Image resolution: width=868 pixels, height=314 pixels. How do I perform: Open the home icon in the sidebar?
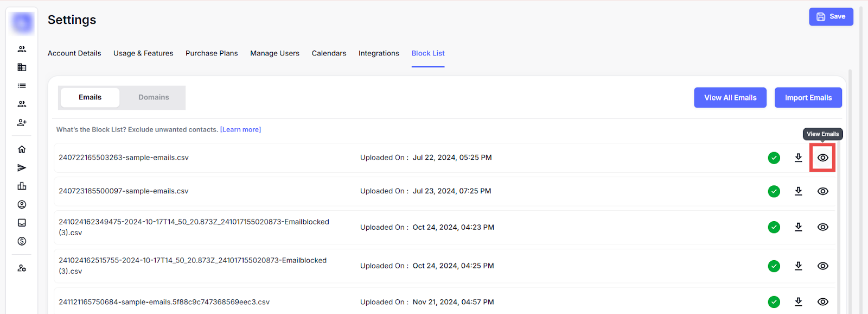pyautogui.click(x=22, y=149)
